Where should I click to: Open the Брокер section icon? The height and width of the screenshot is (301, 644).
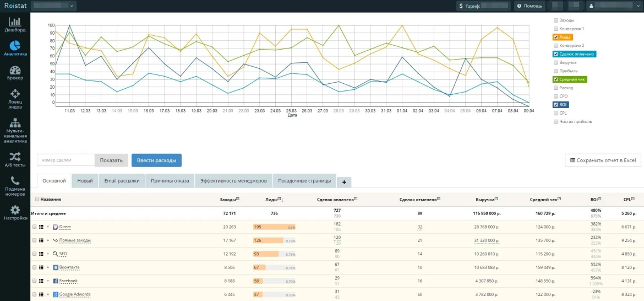[x=15, y=70]
